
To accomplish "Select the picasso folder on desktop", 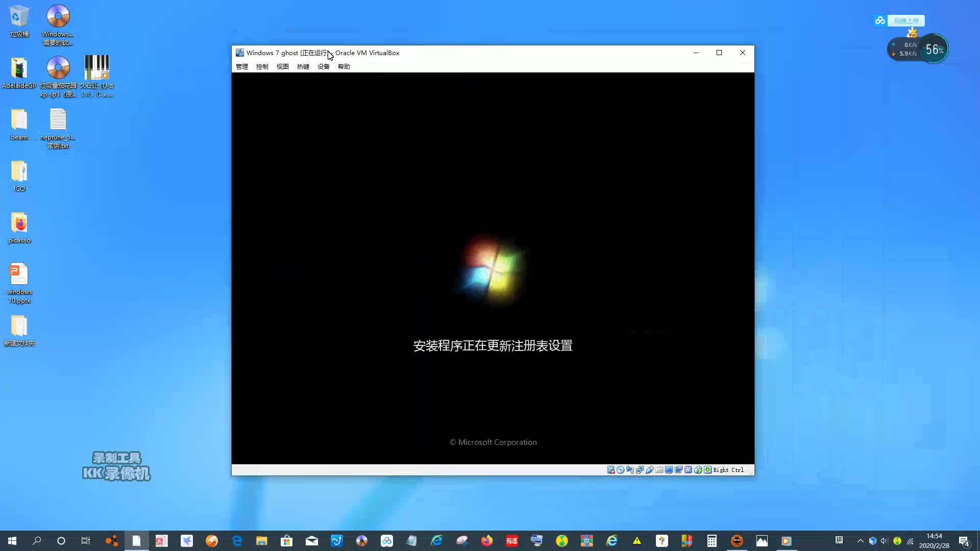I will pyautogui.click(x=19, y=228).
